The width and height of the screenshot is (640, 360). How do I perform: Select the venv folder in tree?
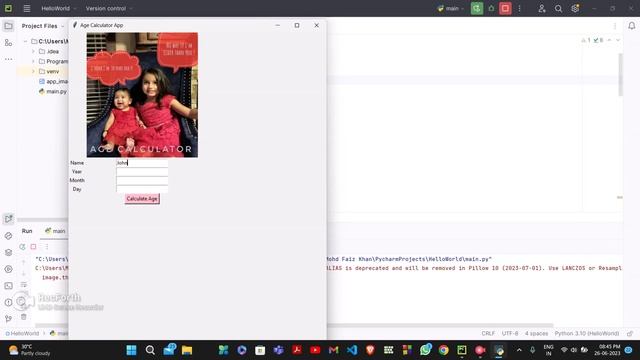point(49,71)
